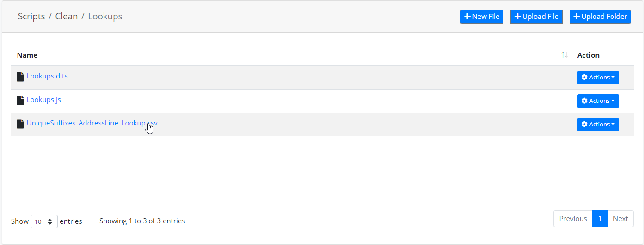Open Actions dropdown for Lookups.d.ts
This screenshot has width=644, height=245.
598,78
